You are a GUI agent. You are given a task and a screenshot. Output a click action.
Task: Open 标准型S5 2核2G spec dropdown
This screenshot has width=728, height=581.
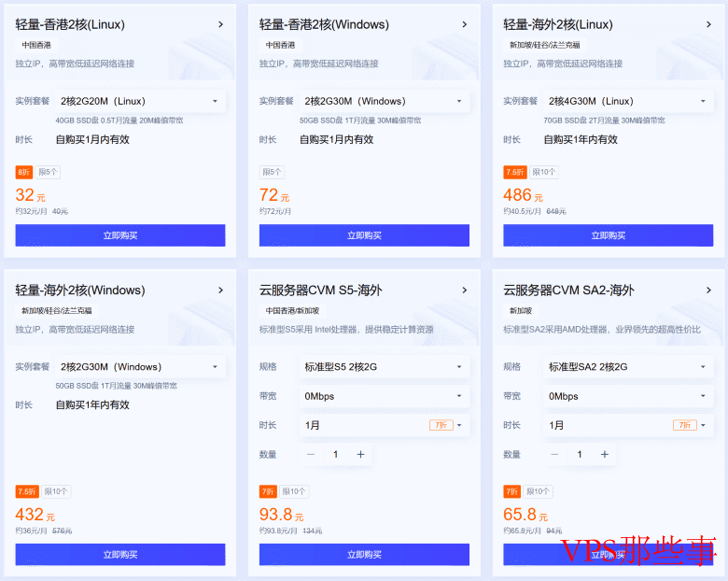[384, 367]
